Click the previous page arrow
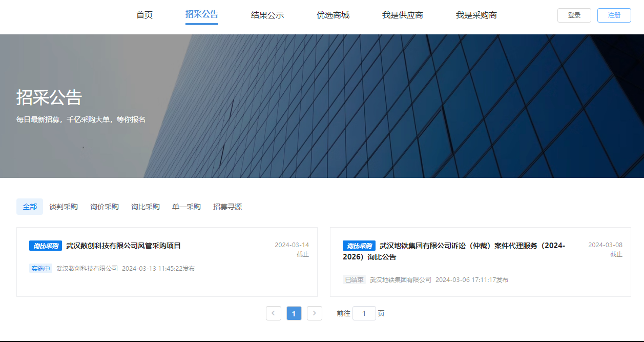This screenshot has height=342, width=644. pos(274,313)
